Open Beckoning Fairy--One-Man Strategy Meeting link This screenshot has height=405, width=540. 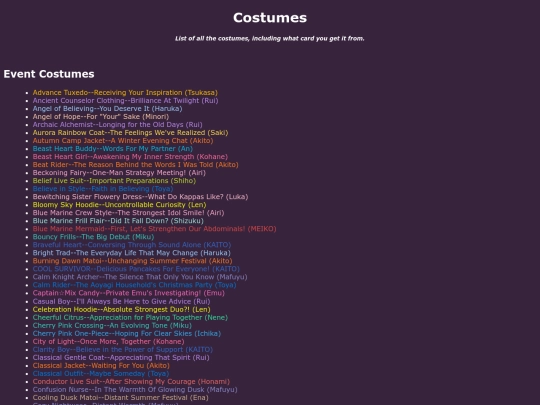[x=119, y=173]
